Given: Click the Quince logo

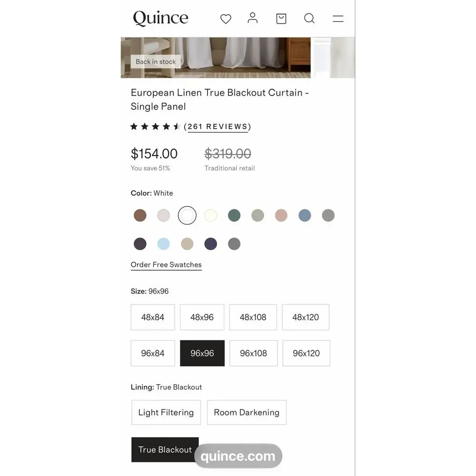Looking at the screenshot, I should pyautogui.click(x=160, y=18).
